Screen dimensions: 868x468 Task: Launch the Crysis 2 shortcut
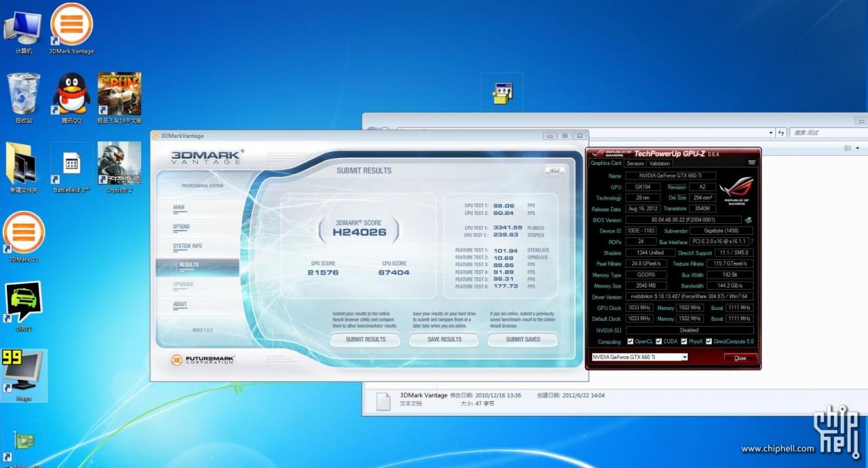click(119, 168)
